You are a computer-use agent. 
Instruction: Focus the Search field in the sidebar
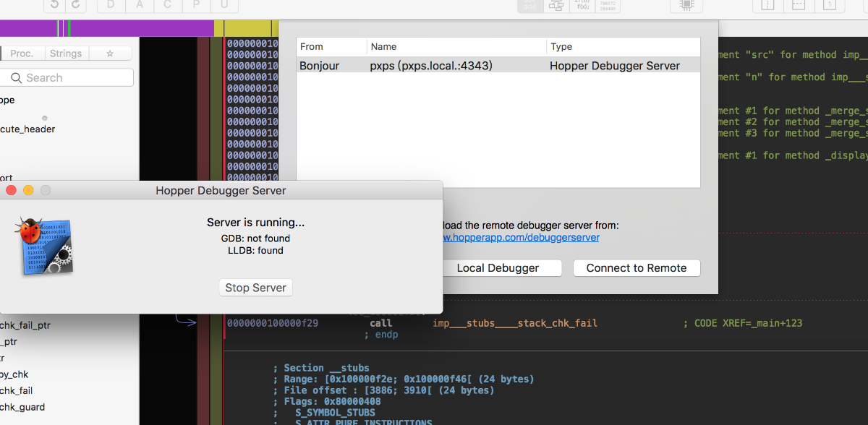67,78
